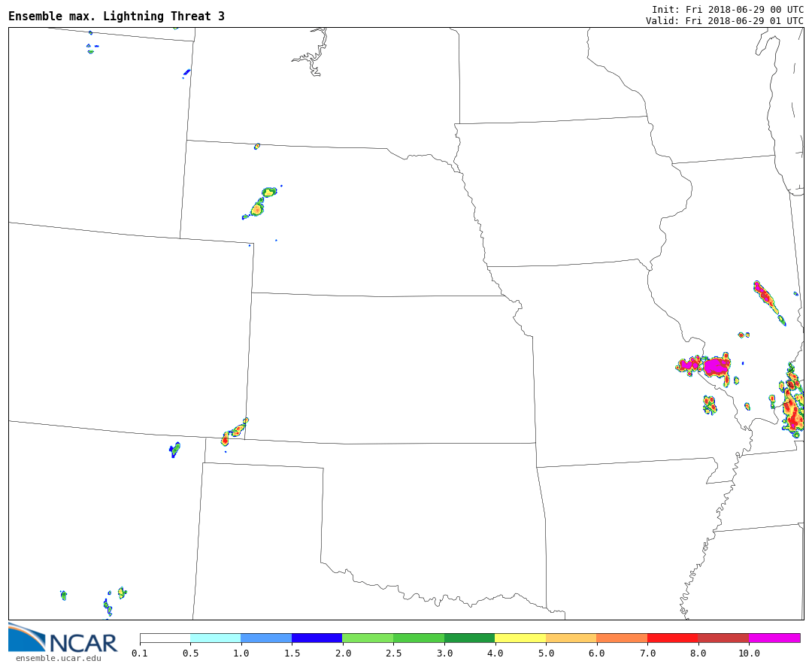Click the Init time label

pyautogui.click(x=727, y=9)
